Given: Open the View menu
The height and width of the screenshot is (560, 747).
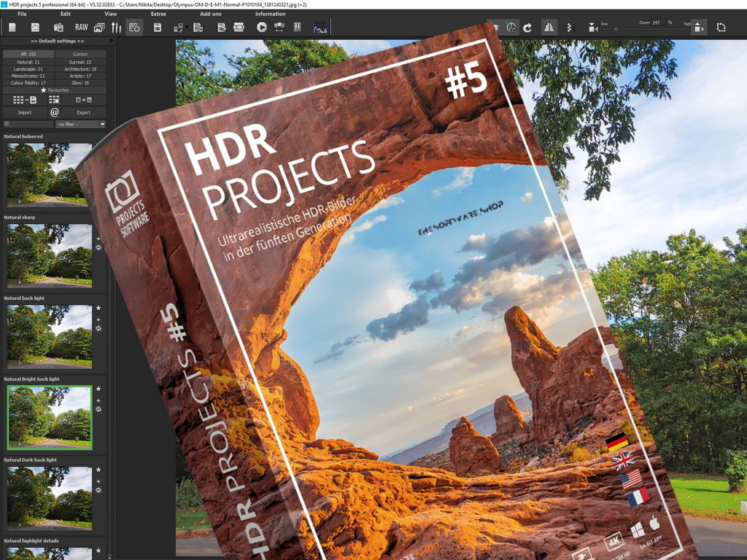Looking at the screenshot, I should (111, 14).
